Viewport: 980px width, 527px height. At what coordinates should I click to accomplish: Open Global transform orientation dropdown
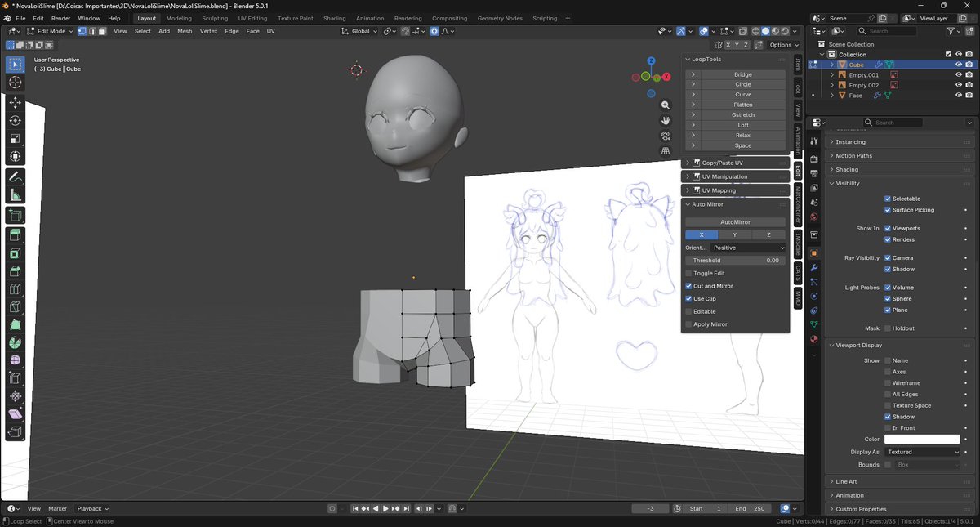pyautogui.click(x=360, y=31)
